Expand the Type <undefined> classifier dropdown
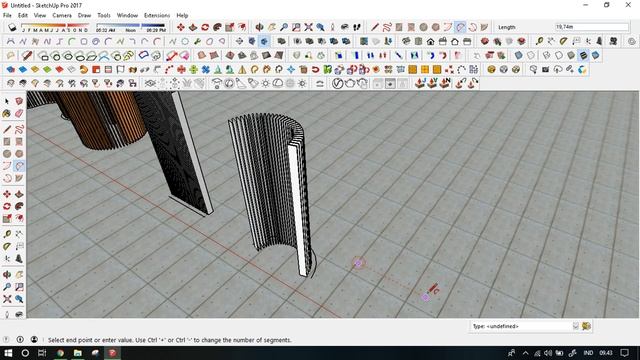The height and width of the screenshot is (360, 640). click(x=576, y=326)
